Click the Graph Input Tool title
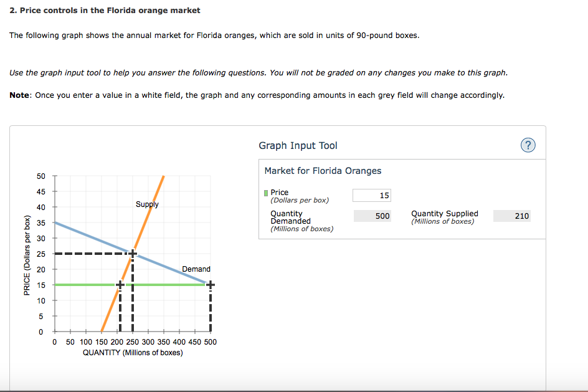Image resolution: width=588 pixels, height=392 pixels. coord(298,145)
